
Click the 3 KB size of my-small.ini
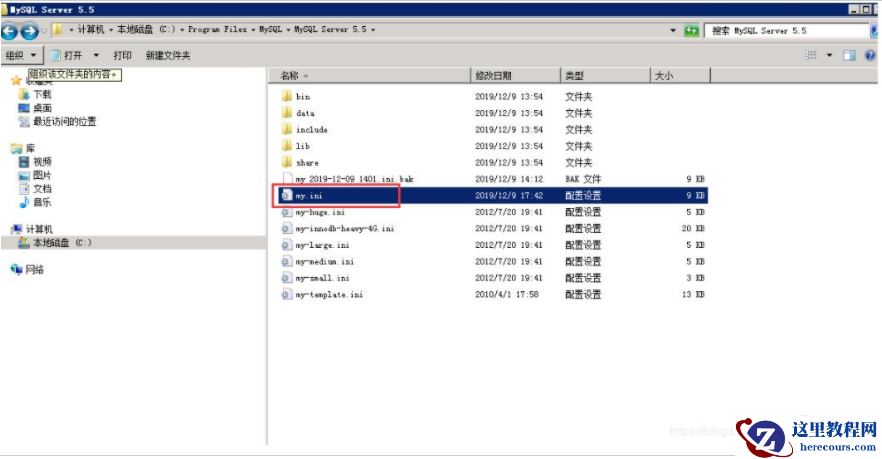point(696,278)
